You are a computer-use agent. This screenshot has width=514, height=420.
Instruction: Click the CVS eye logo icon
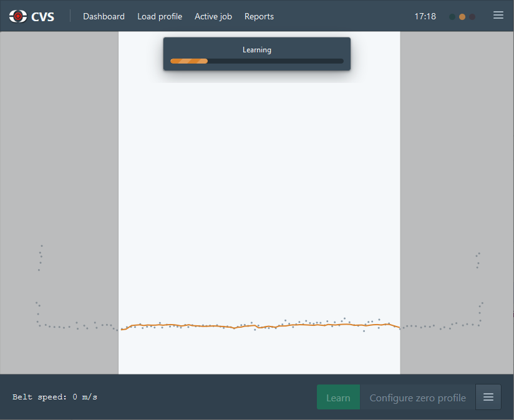point(18,16)
